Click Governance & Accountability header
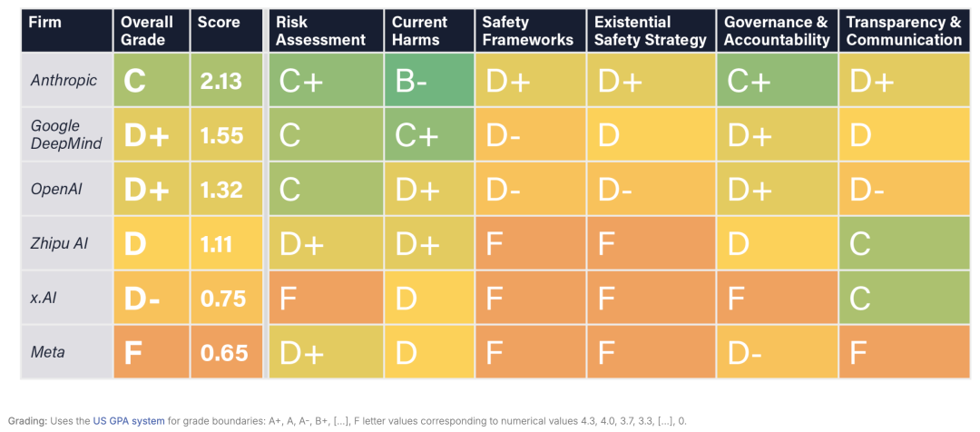980x432 pixels. point(777,31)
